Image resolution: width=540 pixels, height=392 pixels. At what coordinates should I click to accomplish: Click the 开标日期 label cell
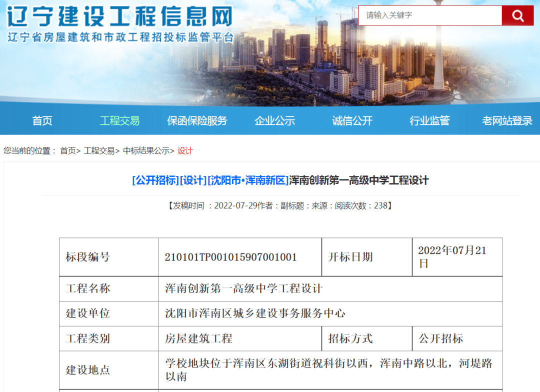pyautogui.click(x=367, y=257)
